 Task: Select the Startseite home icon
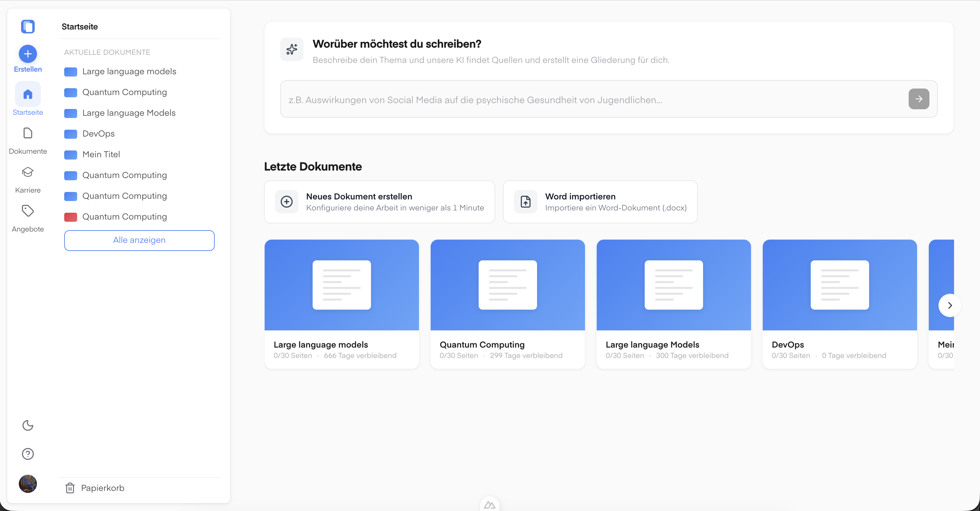pos(27,94)
